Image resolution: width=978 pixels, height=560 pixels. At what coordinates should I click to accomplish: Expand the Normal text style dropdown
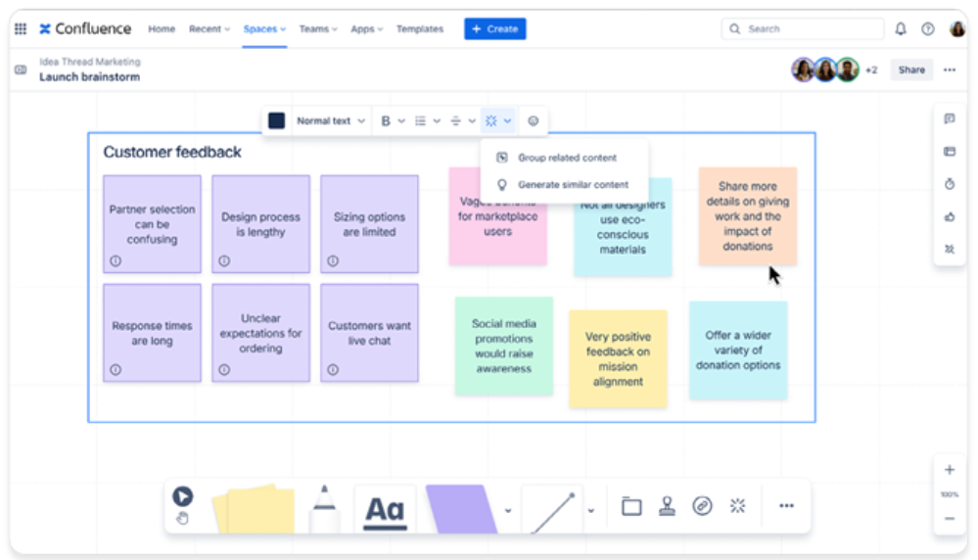pyautogui.click(x=331, y=121)
